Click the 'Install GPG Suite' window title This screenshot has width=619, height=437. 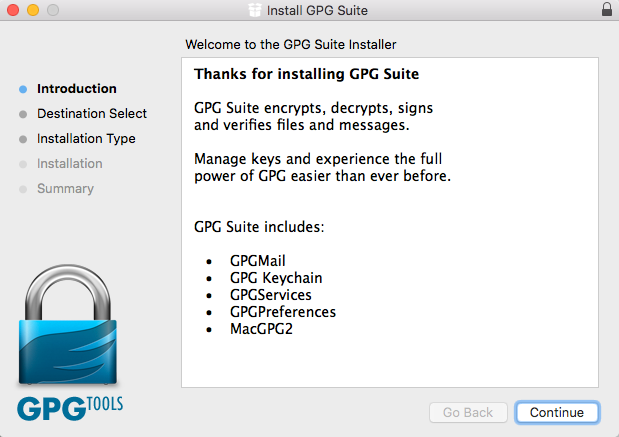coord(317,10)
